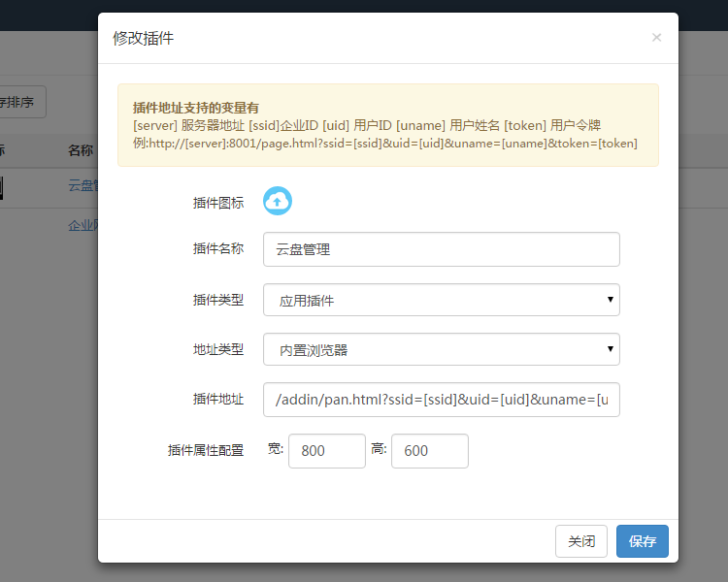Screen dimensions: 728x582
Task: Click the 高 label beside the height field
Action: (x=379, y=449)
